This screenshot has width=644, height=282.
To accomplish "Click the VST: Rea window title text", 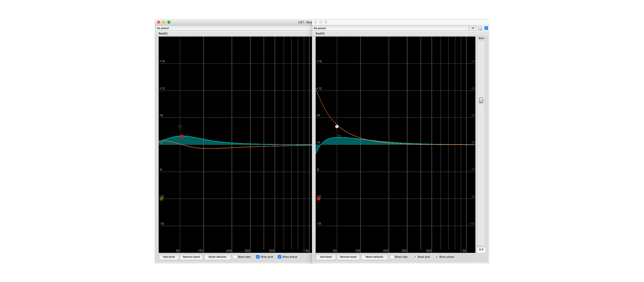I will coord(305,22).
